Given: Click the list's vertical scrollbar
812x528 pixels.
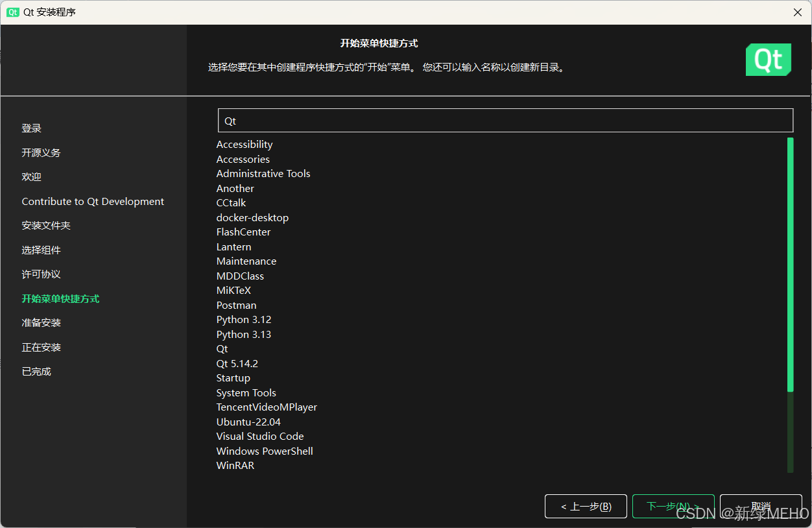Looking at the screenshot, I should coord(790,305).
